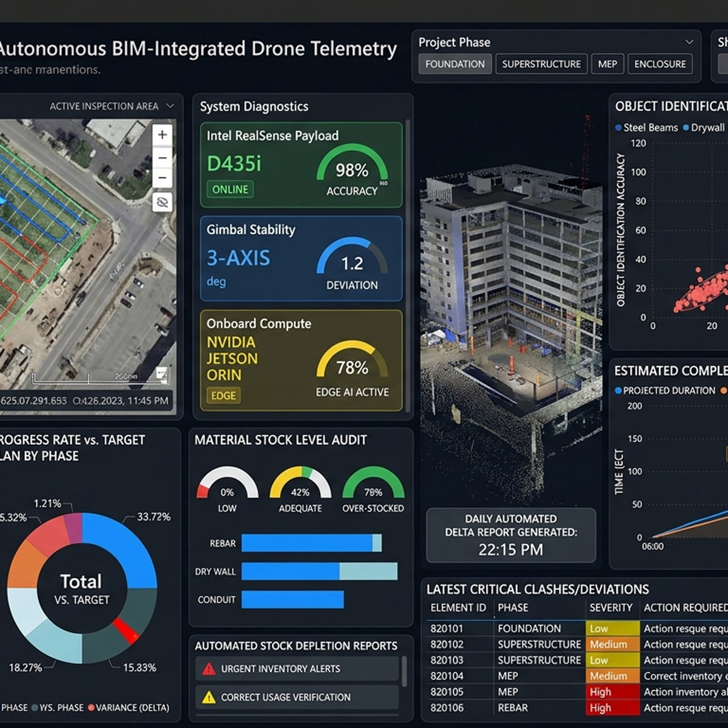The width and height of the screenshot is (728, 728).
Task: Click the ONLINE status badge
Action: tap(230, 189)
